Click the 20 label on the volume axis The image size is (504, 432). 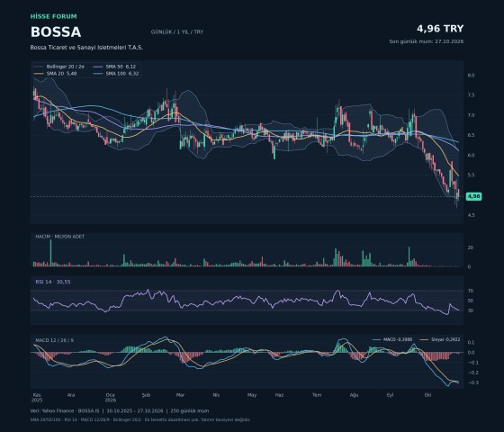[470, 247]
